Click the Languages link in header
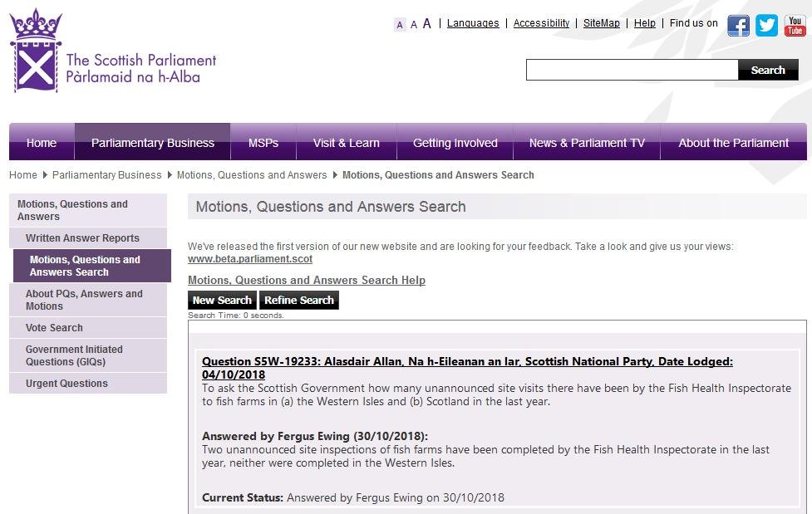Image resolution: width=812 pixels, height=514 pixels. click(473, 23)
